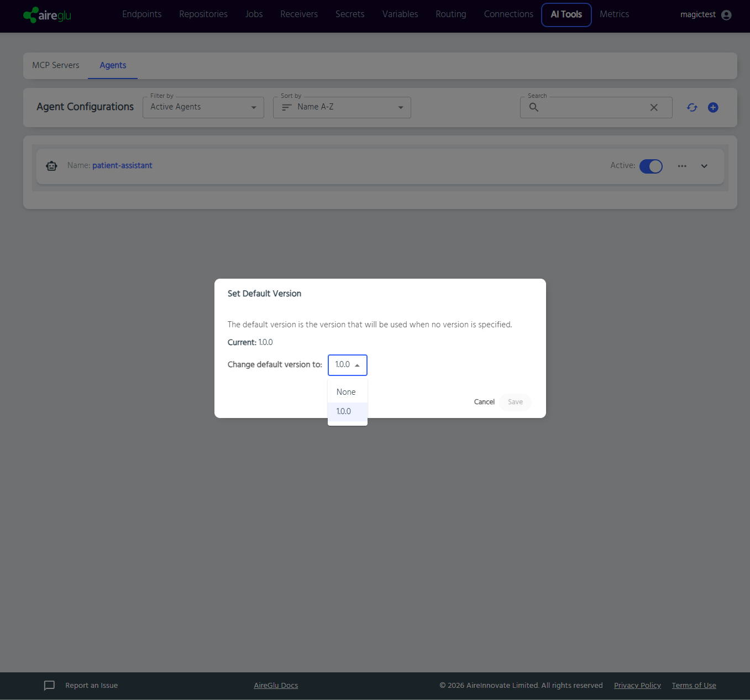750x700 pixels.
Task: Clear the search field with X
Action: (654, 107)
